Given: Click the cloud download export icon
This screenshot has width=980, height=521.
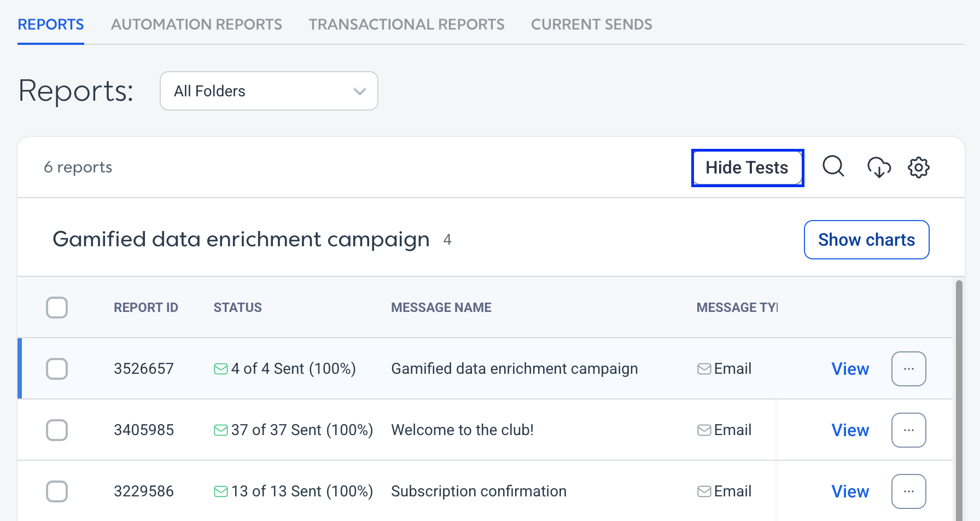Looking at the screenshot, I should 879,167.
